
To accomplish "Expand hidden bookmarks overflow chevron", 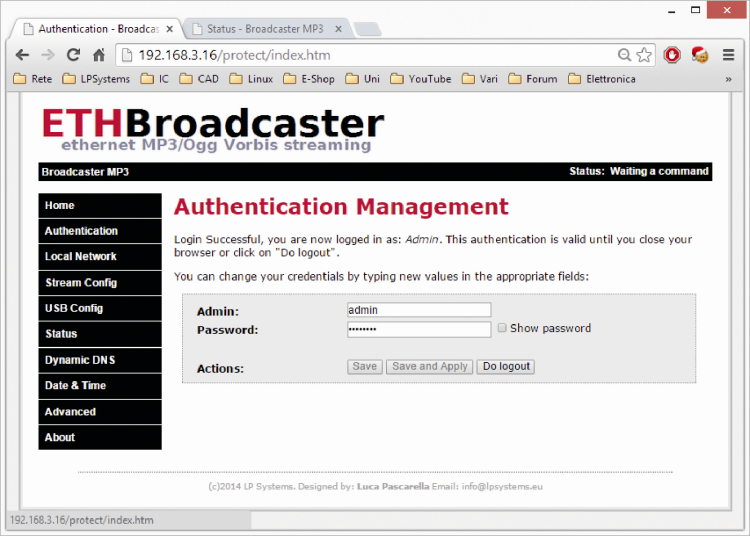I will [728, 79].
